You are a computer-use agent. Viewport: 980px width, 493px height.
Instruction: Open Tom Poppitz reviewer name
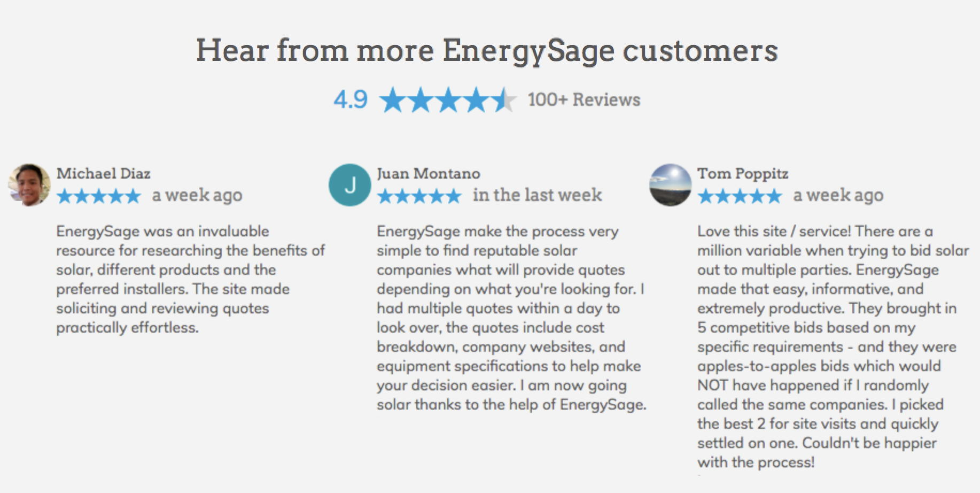(x=743, y=174)
